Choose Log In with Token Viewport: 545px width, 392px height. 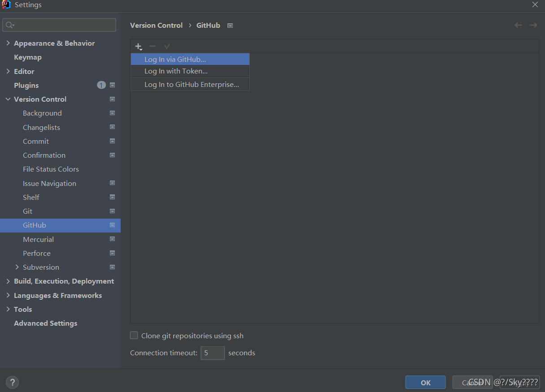click(190, 71)
